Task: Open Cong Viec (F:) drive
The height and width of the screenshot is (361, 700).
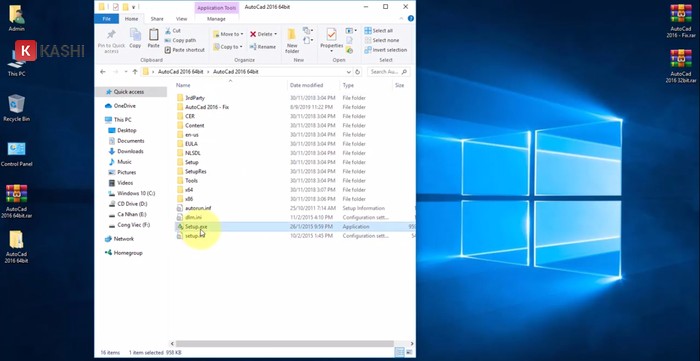Action: pos(133,225)
